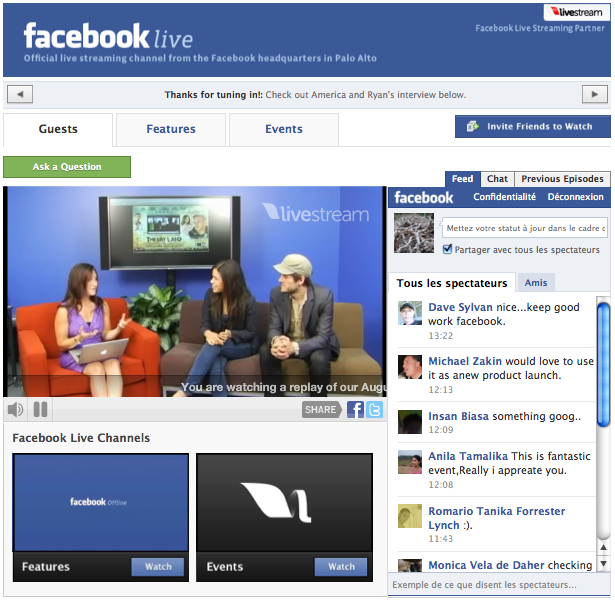Click the feed scroll down arrow
Image resolution: width=615 pixels, height=601 pixels.
(603, 564)
